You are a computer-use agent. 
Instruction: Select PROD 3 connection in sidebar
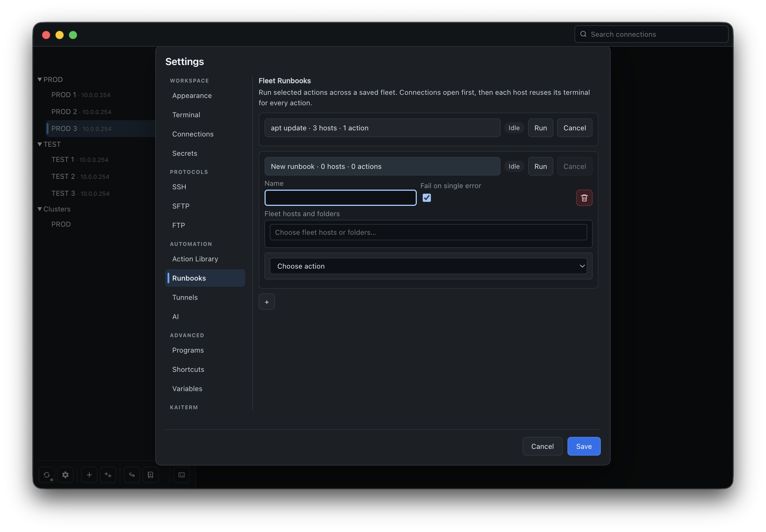[x=100, y=129]
